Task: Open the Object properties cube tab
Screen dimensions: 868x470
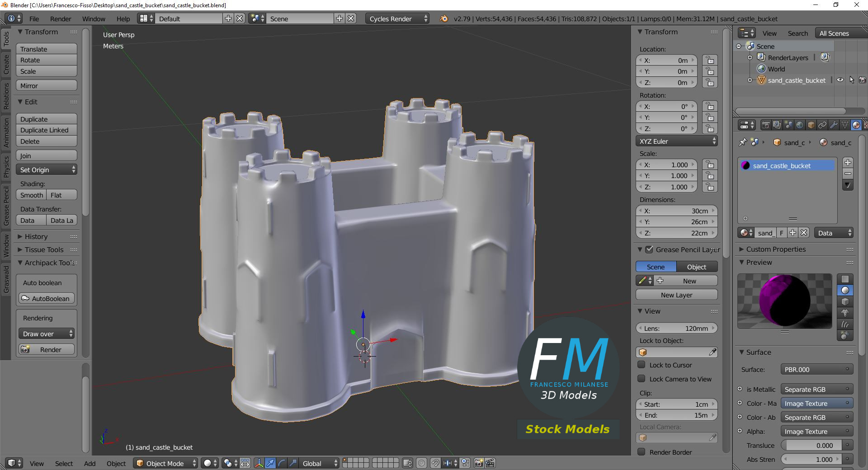Action: [x=811, y=125]
